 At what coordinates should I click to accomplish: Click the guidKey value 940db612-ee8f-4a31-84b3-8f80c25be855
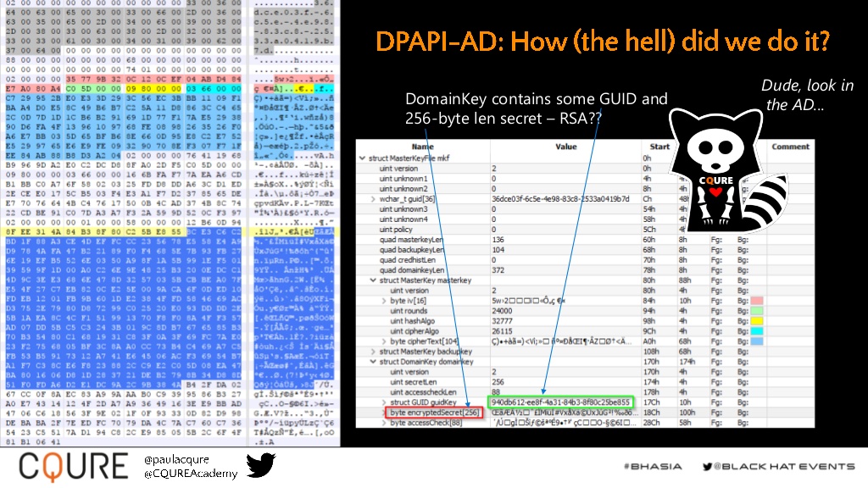pos(560,402)
